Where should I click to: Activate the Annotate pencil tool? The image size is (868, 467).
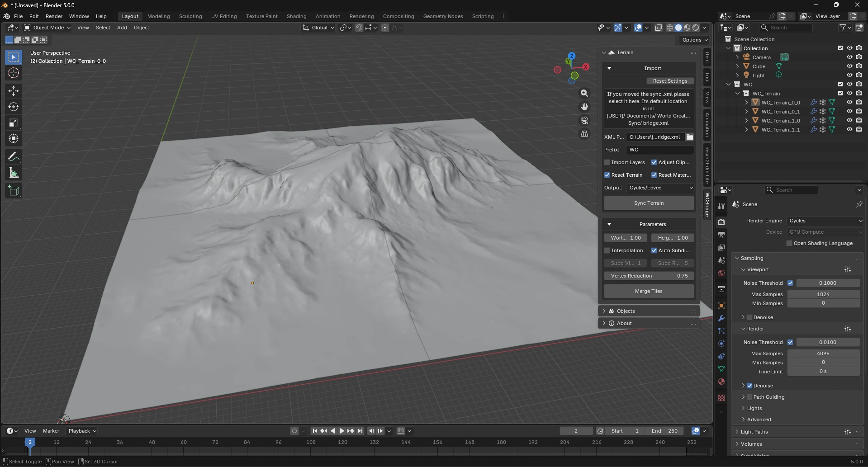[14, 157]
